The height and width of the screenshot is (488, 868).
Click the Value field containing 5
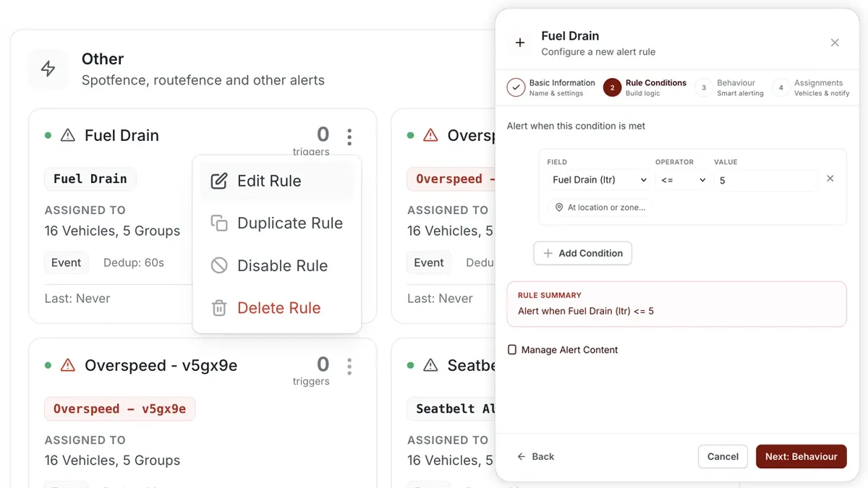click(x=765, y=180)
